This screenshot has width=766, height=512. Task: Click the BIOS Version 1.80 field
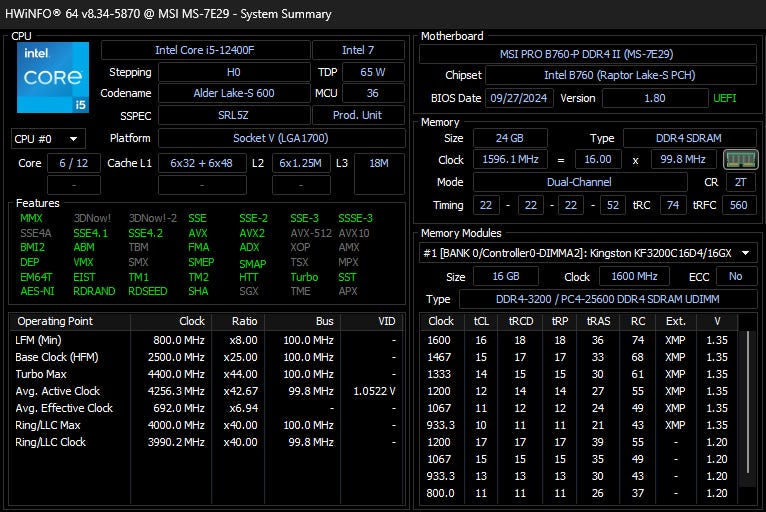click(x=655, y=98)
